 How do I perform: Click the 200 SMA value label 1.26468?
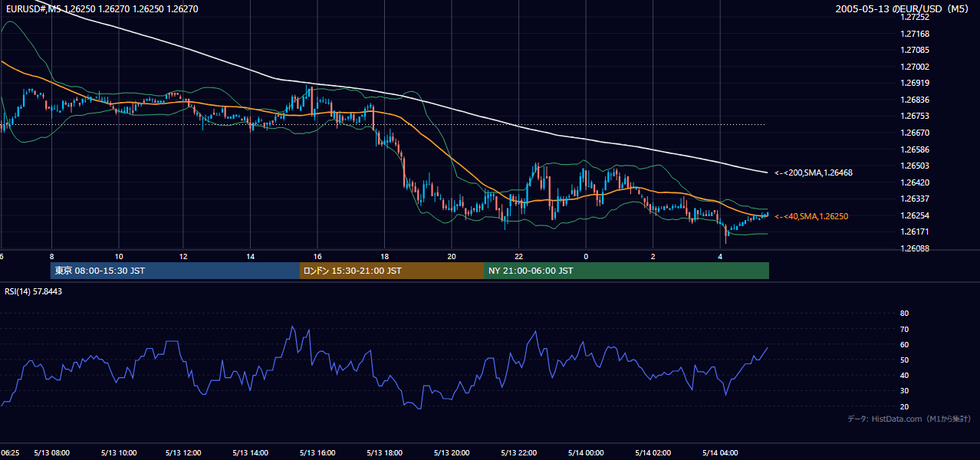814,172
